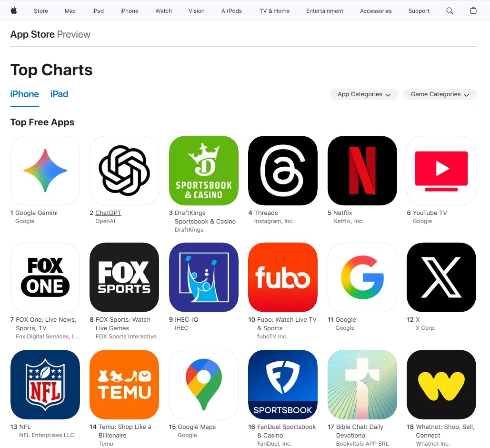
Task: Select the Fubo app icon
Action: coord(283,277)
